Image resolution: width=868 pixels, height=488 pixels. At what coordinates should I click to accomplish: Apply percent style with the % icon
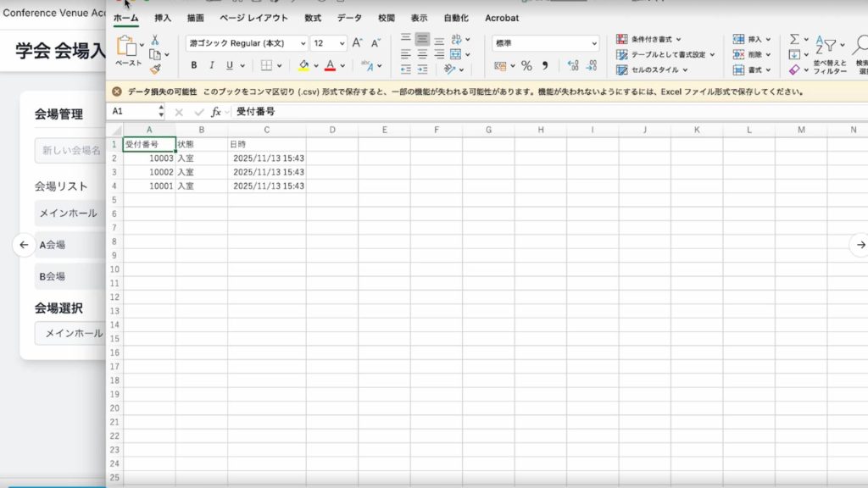point(526,65)
